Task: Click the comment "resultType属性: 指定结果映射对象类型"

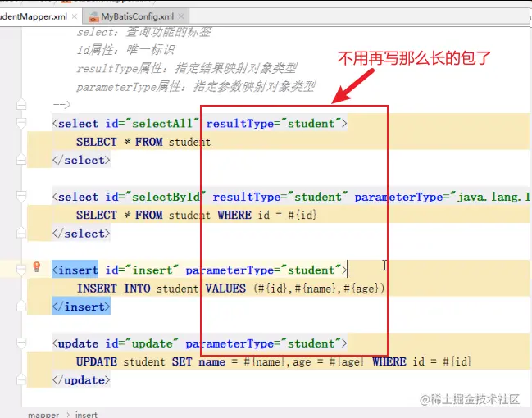Action: (187, 69)
